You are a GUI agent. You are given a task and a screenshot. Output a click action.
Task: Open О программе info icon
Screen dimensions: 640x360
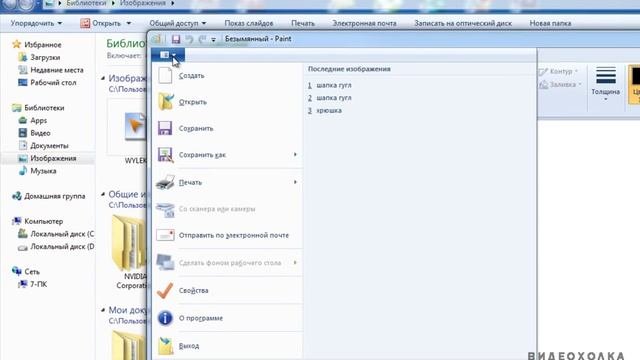pyautogui.click(x=165, y=318)
